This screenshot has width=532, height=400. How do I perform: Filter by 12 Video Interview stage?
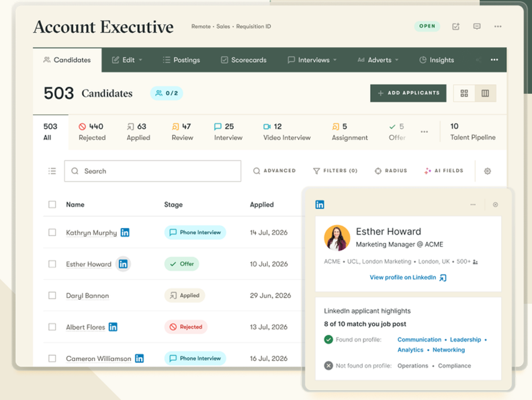pos(287,132)
